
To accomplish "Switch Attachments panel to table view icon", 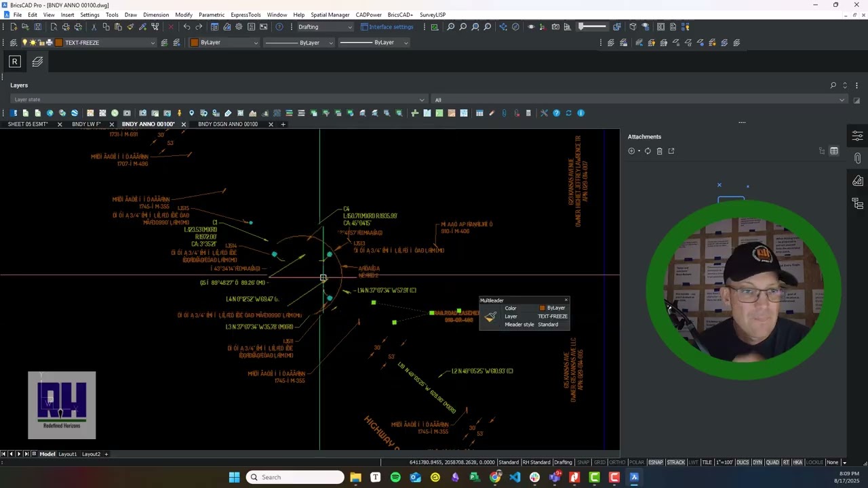I will point(834,151).
